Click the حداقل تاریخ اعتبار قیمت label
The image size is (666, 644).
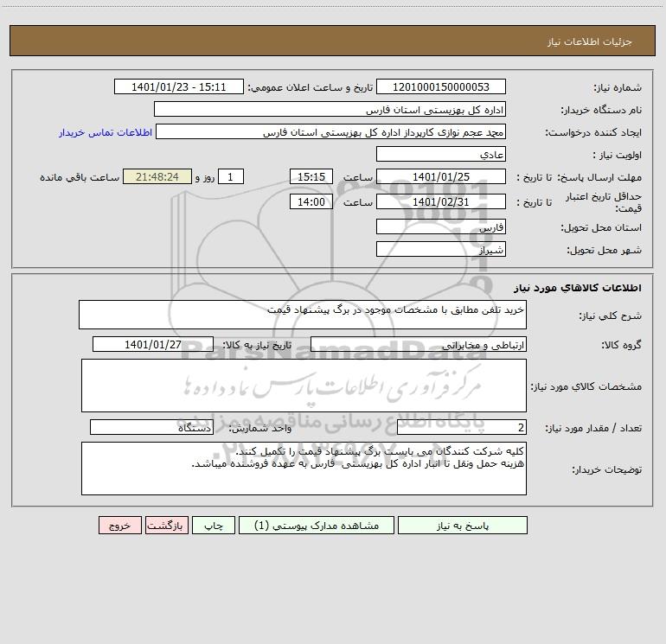point(603,202)
